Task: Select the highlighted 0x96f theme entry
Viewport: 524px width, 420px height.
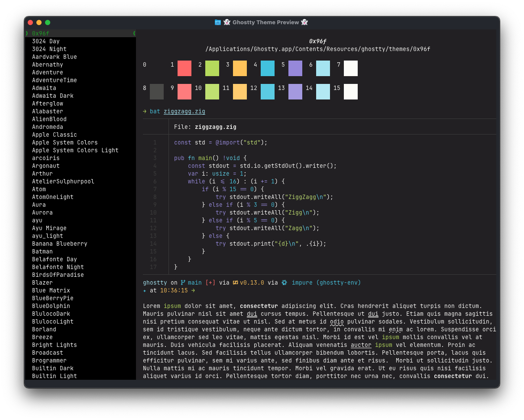Action: (81, 33)
